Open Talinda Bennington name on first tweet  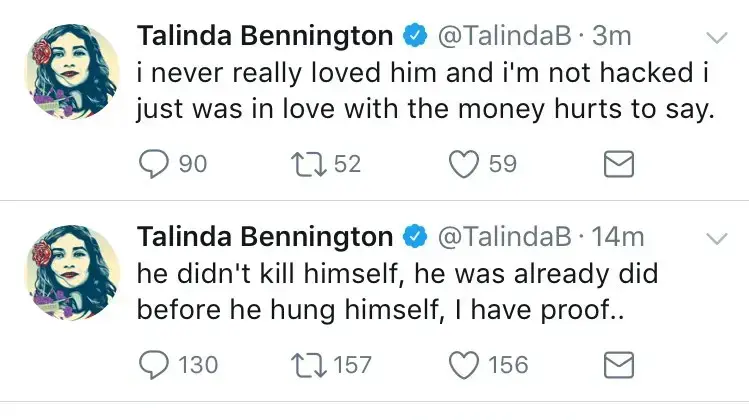point(265,36)
